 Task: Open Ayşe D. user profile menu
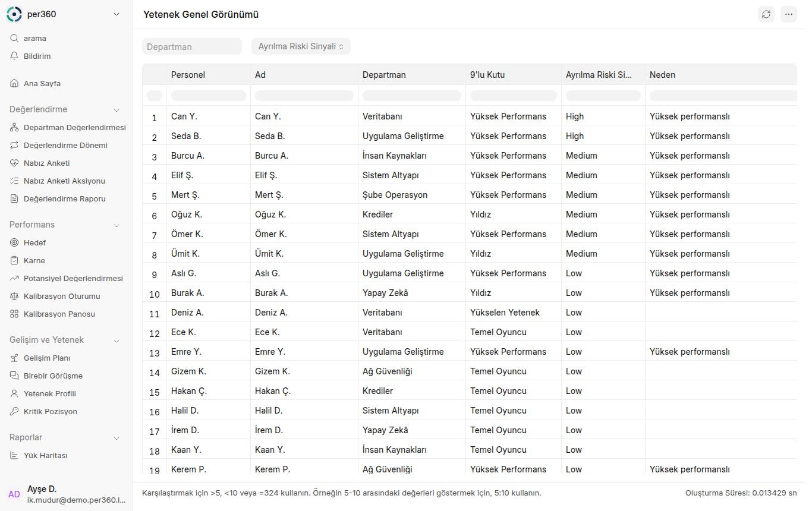[x=67, y=494]
